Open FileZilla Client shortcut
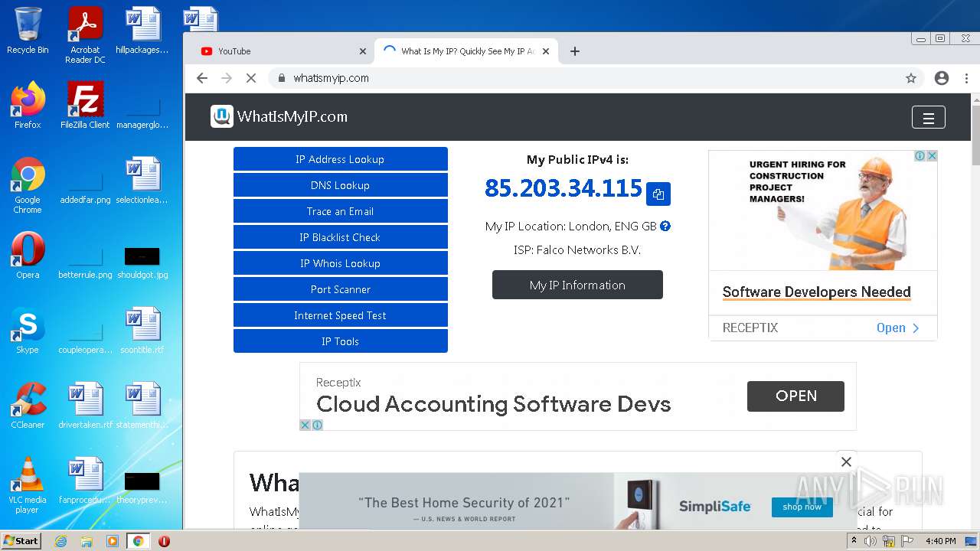This screenshot has width=980, height=551. (x=85, y=106)
